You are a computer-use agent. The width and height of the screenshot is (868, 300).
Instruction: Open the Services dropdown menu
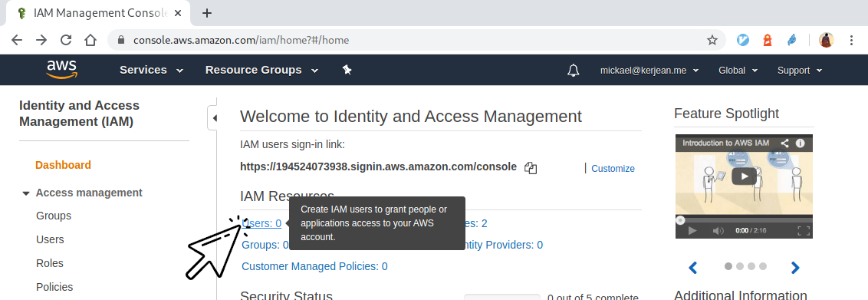(151, 70)
